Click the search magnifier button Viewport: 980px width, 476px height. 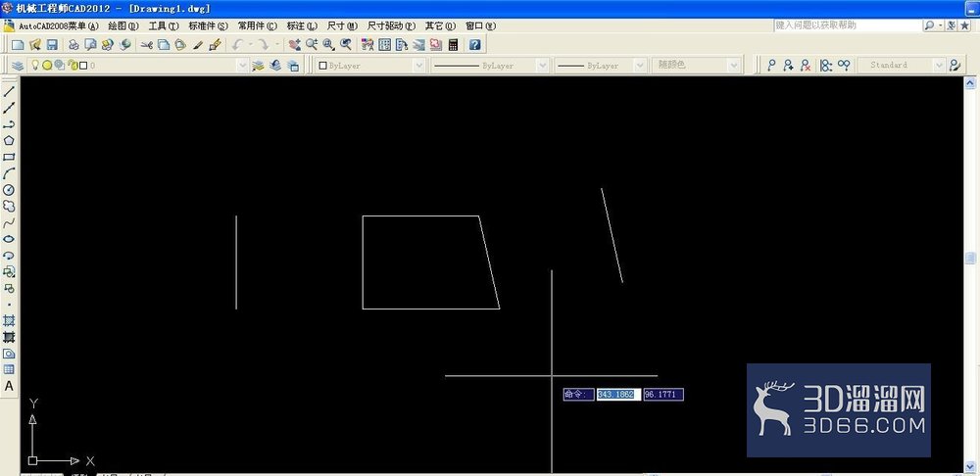point(929,25)
